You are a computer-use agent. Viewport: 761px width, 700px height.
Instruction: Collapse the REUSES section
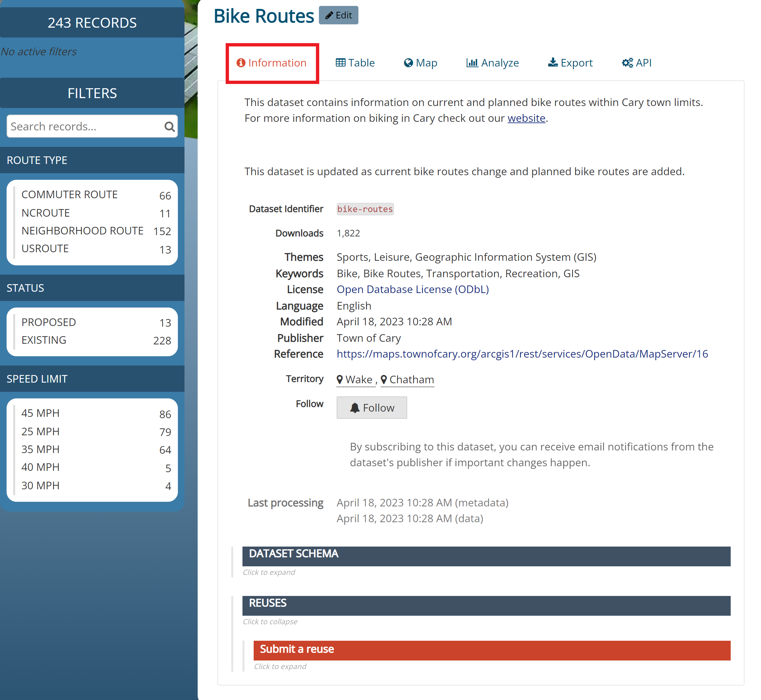click(x=486, y=605)
